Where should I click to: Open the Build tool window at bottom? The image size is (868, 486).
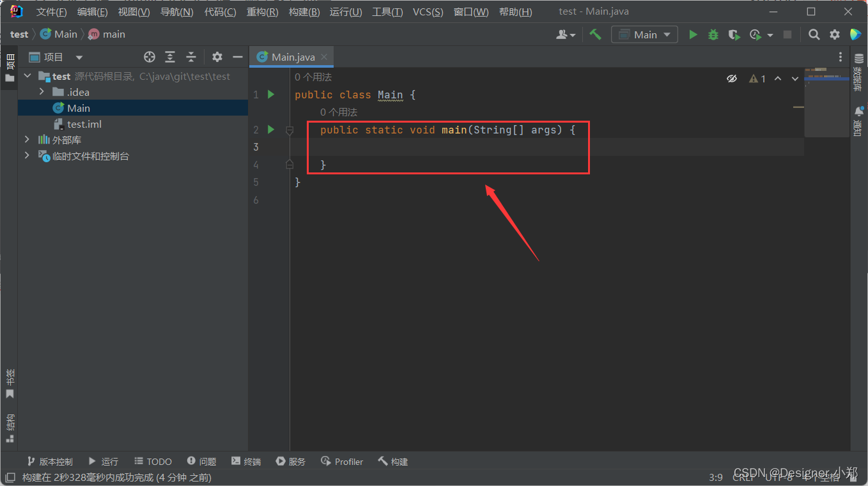tap(393, 461)
